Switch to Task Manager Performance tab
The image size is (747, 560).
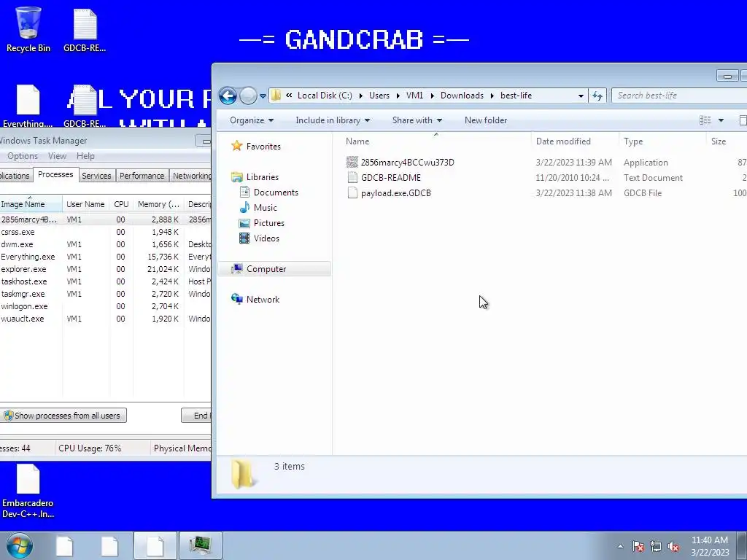tap(142, 176)
